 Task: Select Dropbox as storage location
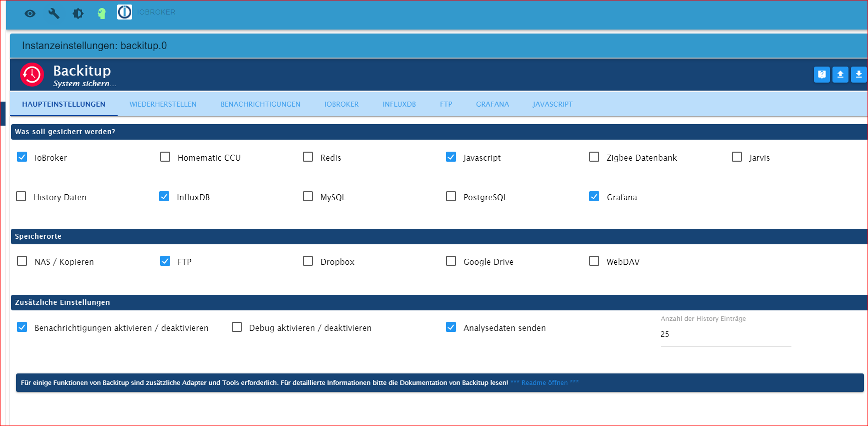[x=308, y=261]
